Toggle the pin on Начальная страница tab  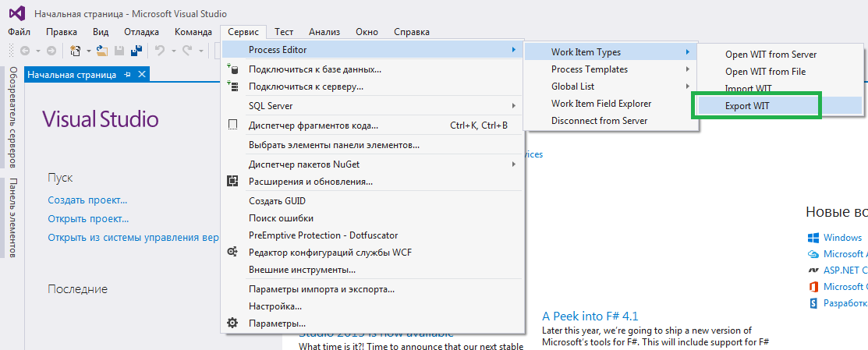[127, 75]
